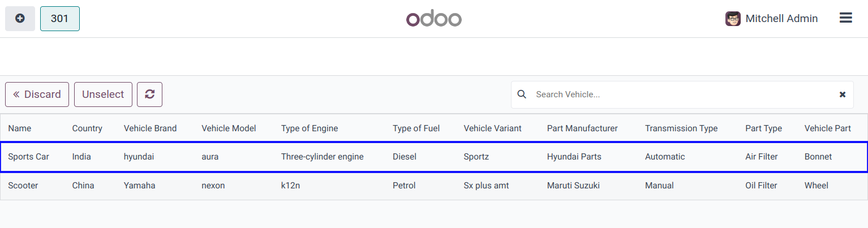Select the Sports Car vehicle row
Viewport: 868px width, 228px height.
[x=28, y=157]
